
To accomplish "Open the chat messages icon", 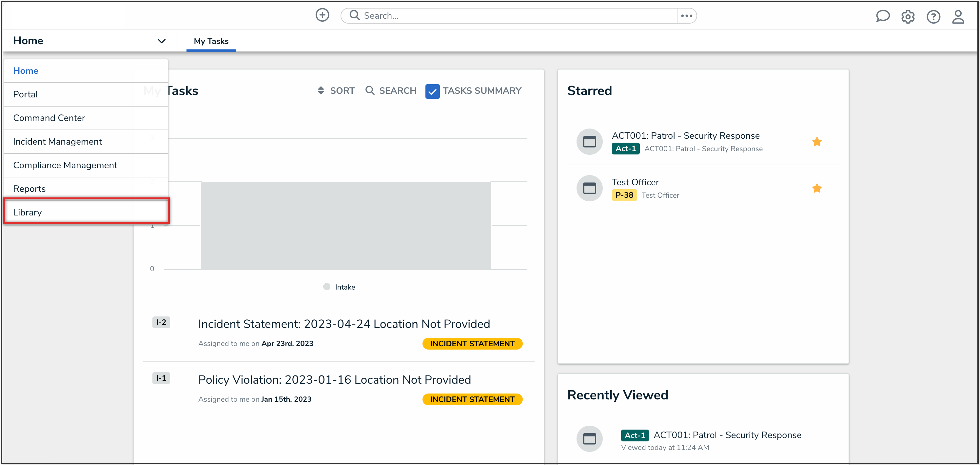I will click(882, 16).
